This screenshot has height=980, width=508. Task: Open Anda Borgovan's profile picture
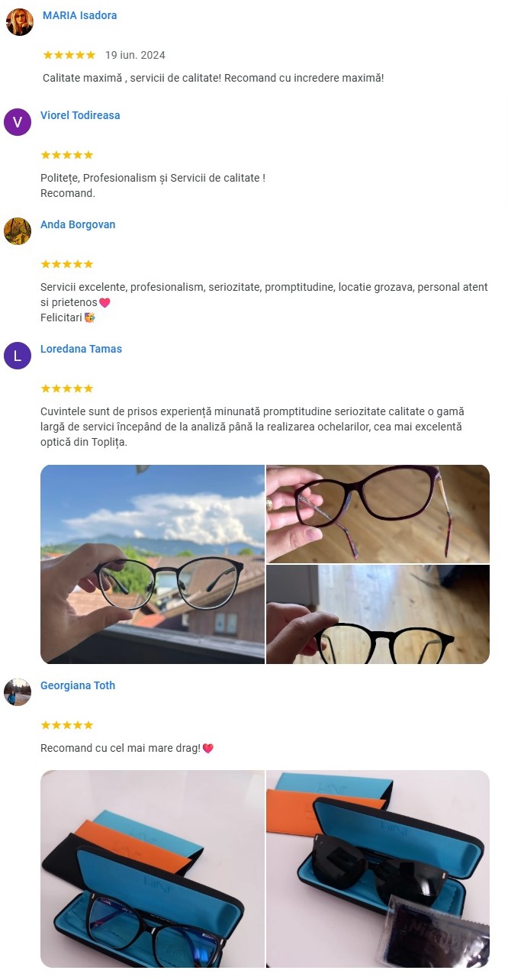[18, 231]
